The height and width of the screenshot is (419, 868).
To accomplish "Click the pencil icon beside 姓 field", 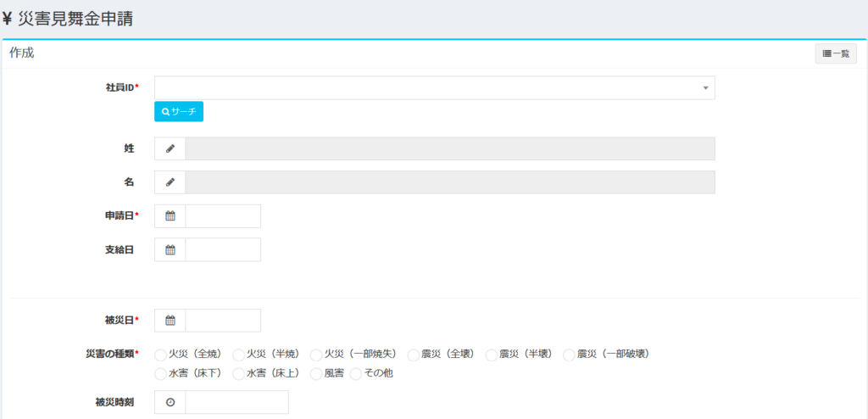I will click(170, 148).
